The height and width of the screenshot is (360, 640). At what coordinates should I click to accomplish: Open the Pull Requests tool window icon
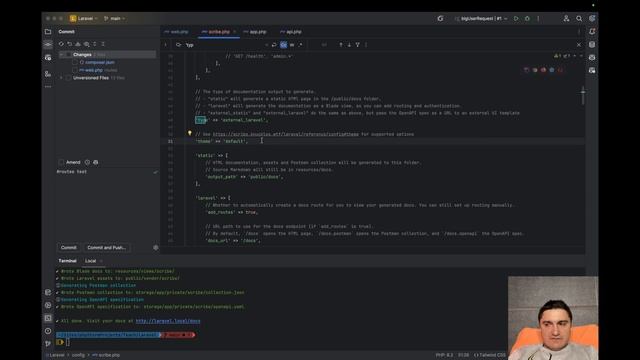point(48,58)
